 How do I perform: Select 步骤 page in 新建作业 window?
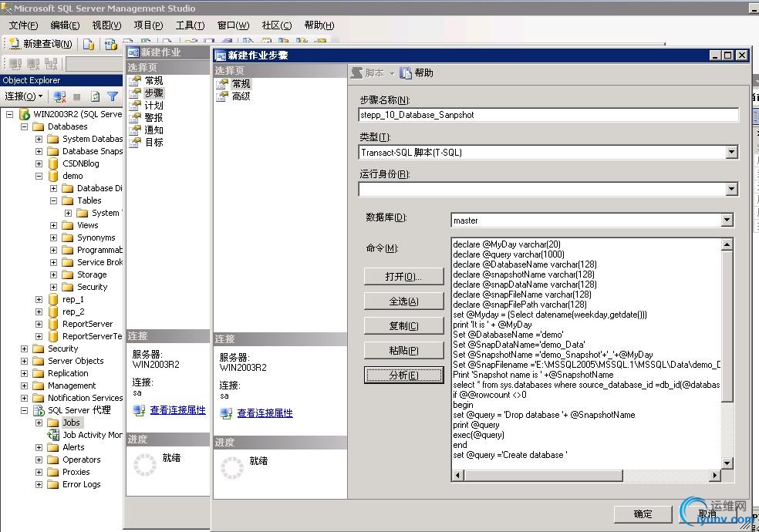153,93
